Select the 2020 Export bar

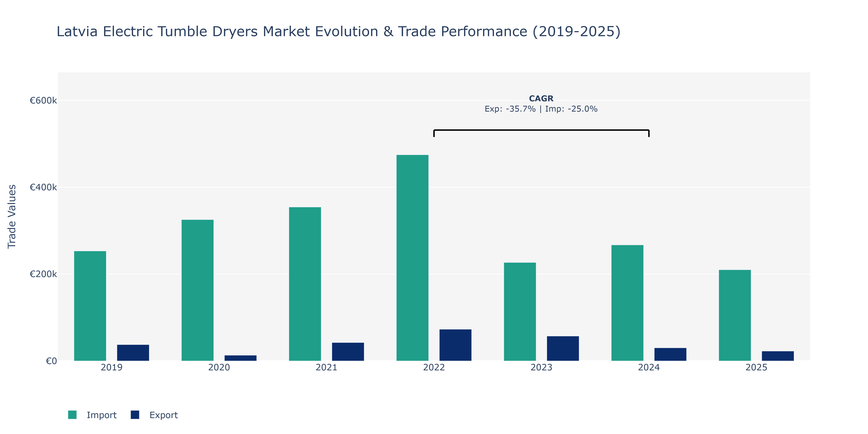(241, 358)
